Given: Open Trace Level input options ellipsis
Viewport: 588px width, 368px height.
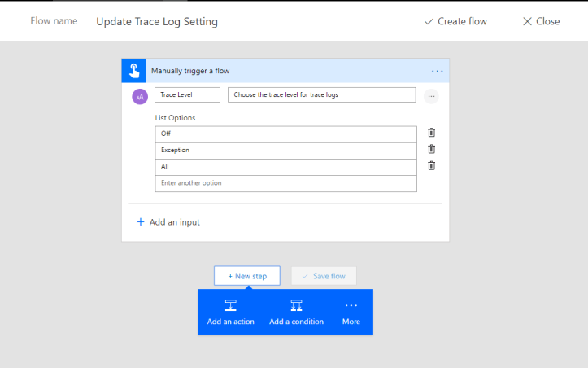Looking at the screenshot, I should point(431,96).
